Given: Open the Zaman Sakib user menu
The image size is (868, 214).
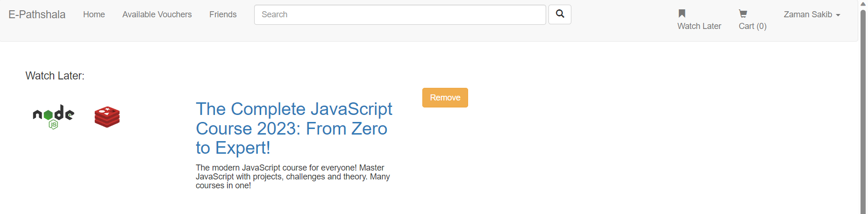Looking at the screenshot, I should tap(808, 14).
